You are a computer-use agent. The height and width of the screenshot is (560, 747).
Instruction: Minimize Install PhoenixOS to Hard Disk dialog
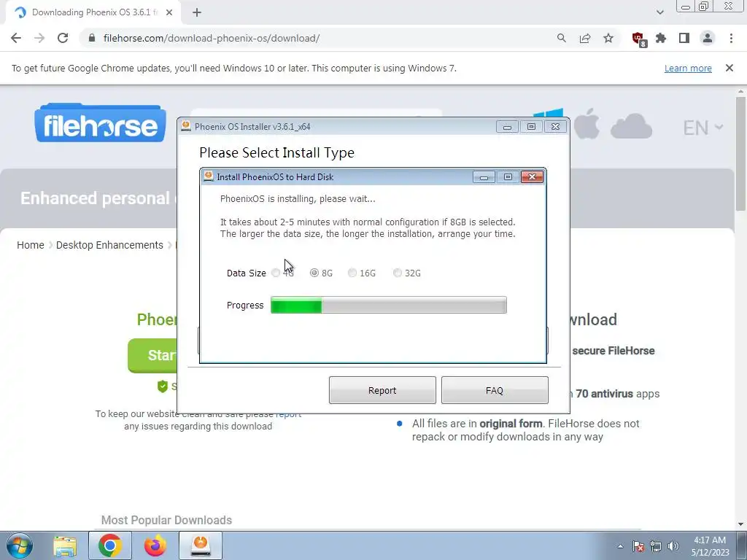[484, 177]
